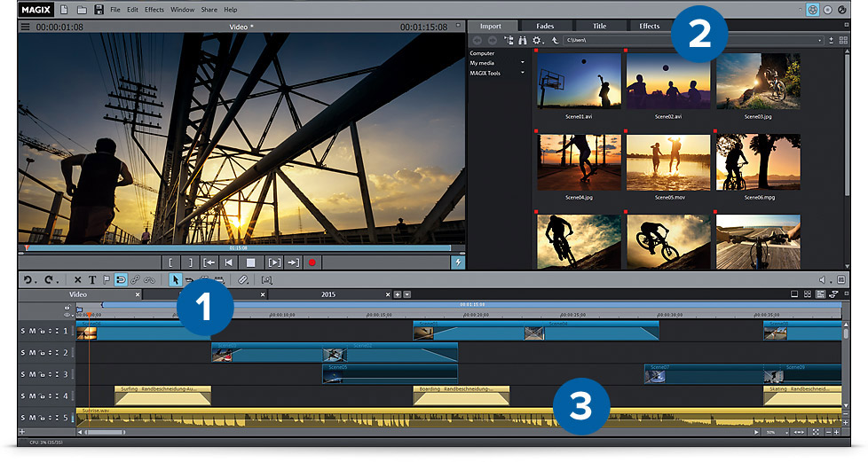Delete object with the X tool
The width and height of the screenshot is (868, 462).
pos(78,280)
